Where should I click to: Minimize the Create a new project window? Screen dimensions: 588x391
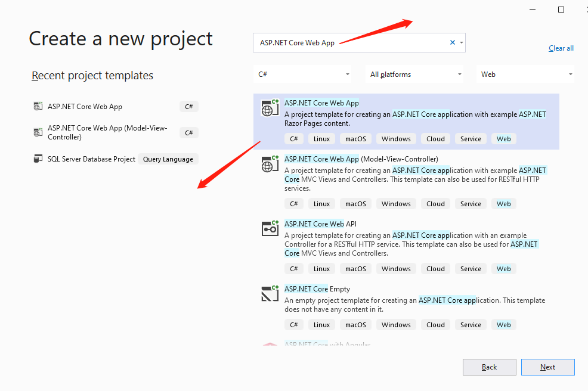[533, 10]
